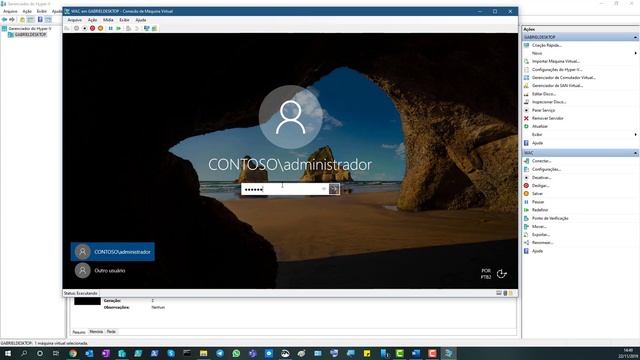Open Chrome from the taskbar

(x=73, y=353)
